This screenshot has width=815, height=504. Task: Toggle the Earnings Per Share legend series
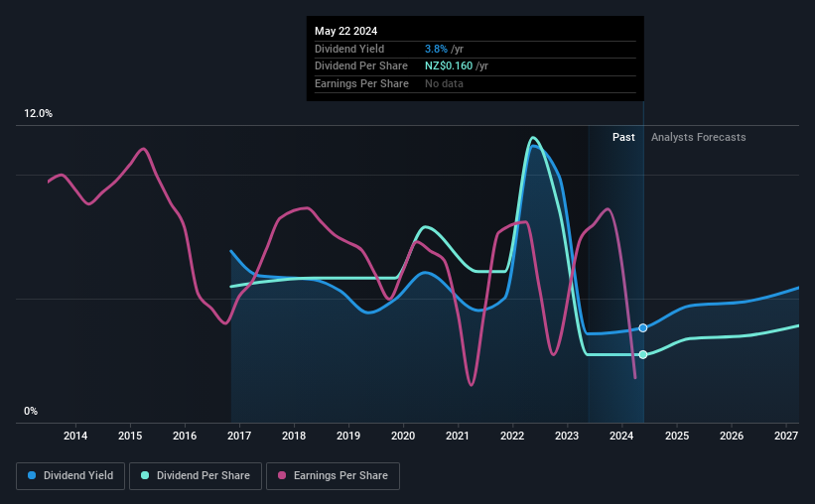click(333, 476)
